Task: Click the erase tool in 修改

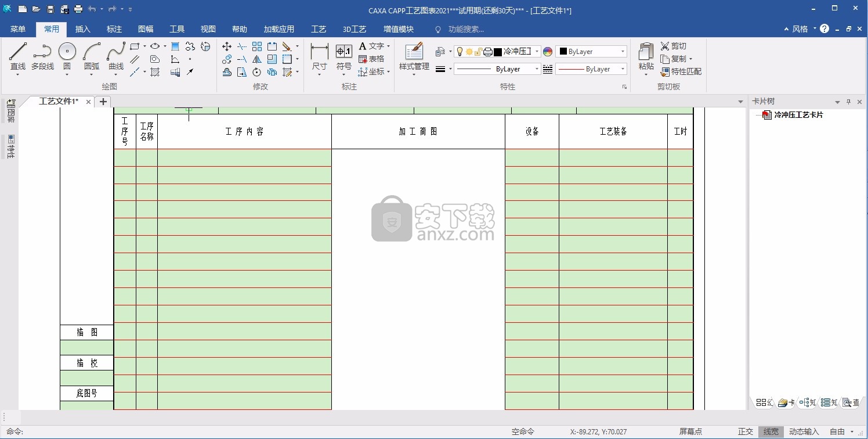Action: [287, 46]
